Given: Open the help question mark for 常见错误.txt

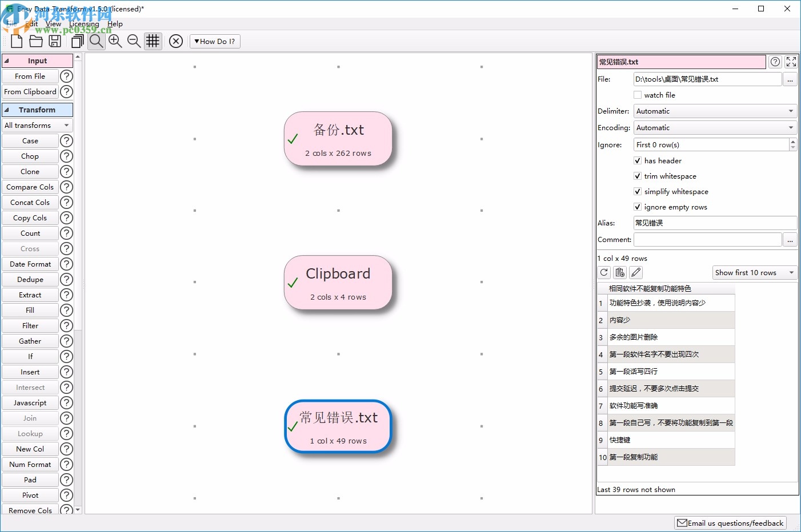Looking at the screenshot, I should click(x=775, y=62).
